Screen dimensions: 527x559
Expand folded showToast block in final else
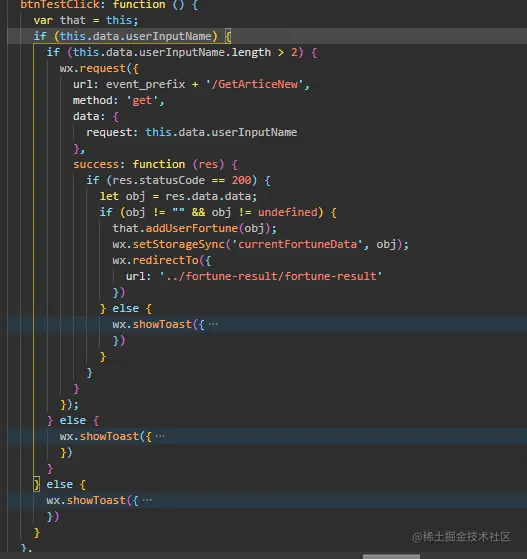coord(147,500)
